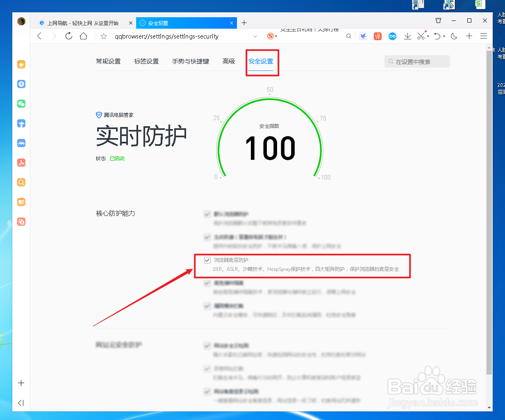Click the 腾讯电脑管家 label
The image size is (505, 420).
point(119,115)
